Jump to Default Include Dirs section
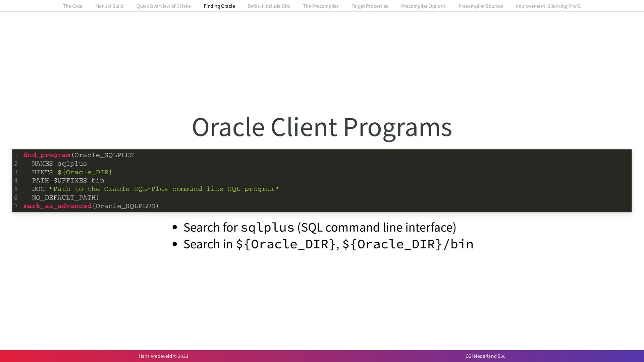The width and height of the screenshot is (644, 362). click(x=269, y=6)
